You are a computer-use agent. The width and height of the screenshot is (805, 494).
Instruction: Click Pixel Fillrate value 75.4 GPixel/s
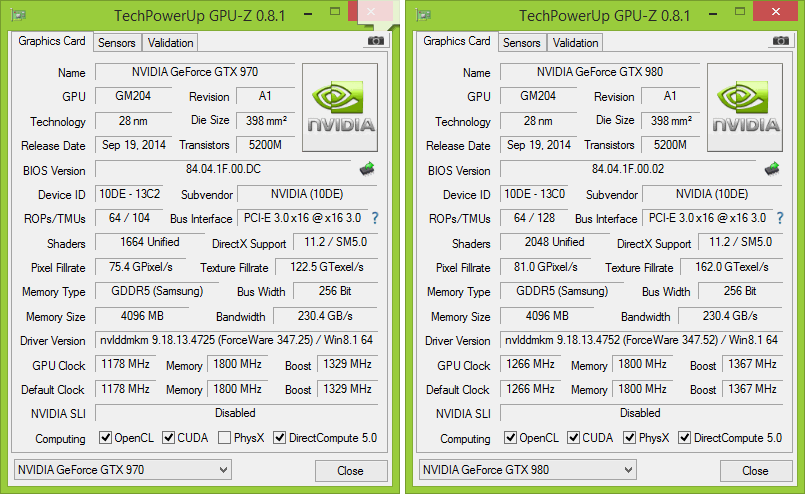[x=141, y=267]
